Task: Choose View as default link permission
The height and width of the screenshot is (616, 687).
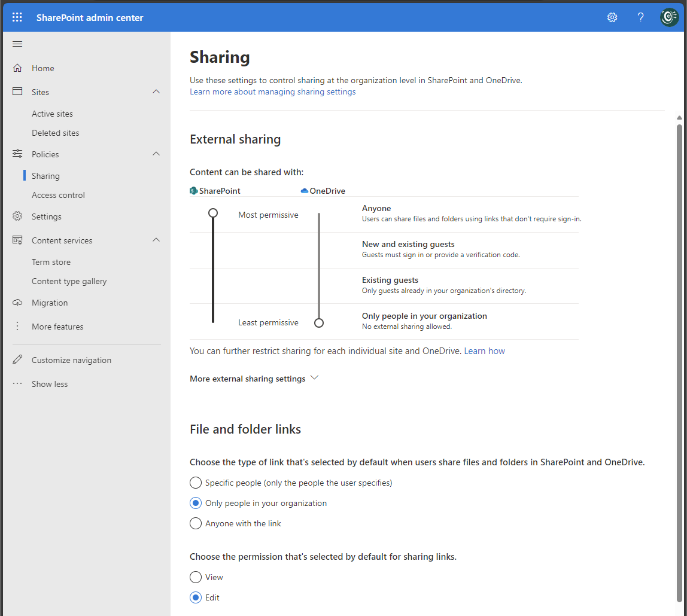Action: 196,577
